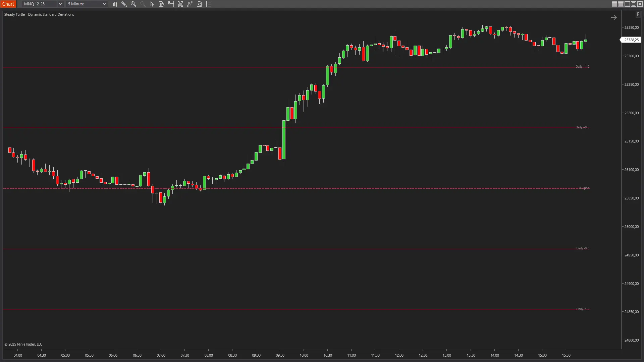
Task: Select the cursor pointer tool
Action: (x=152, y=4)
